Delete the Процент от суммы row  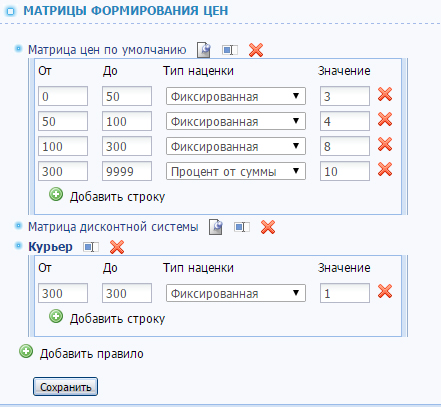385,169
